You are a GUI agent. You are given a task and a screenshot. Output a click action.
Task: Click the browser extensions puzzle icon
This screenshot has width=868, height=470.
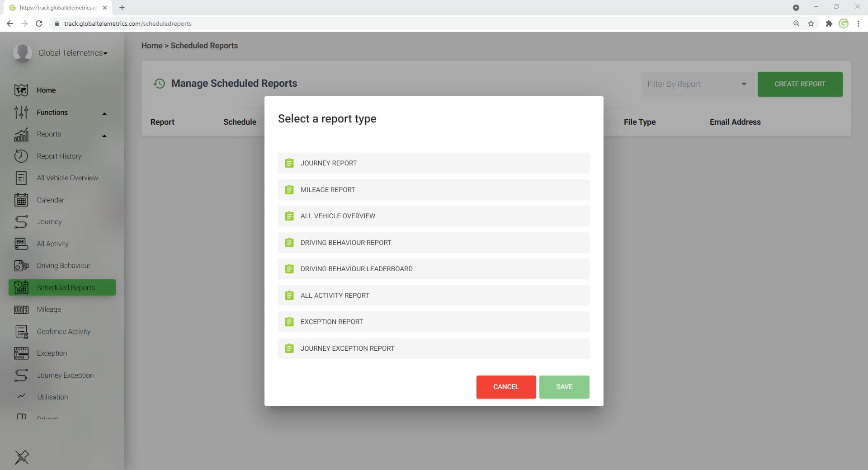click(829, 23)
